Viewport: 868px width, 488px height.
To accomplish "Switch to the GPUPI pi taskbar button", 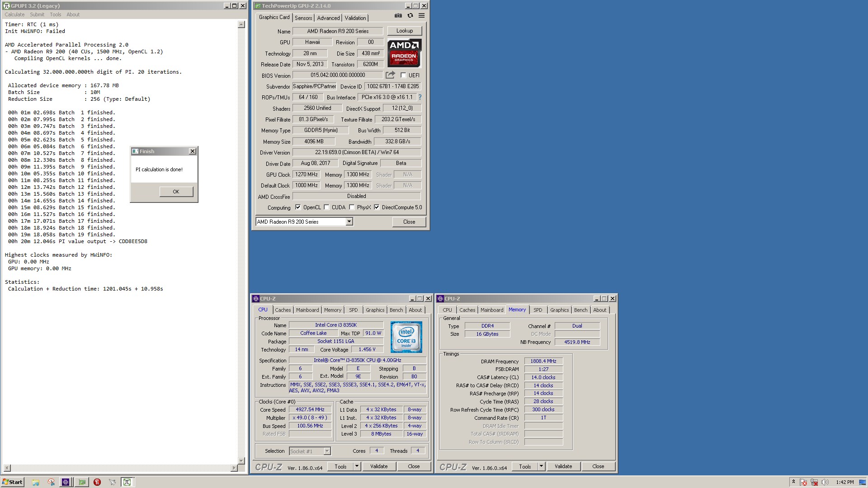I will [x=127, y=482].
